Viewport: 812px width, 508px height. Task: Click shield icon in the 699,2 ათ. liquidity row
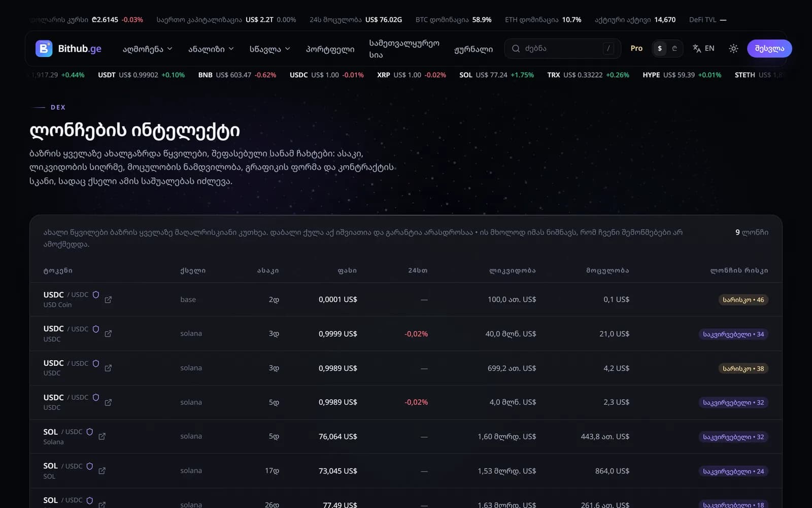coord(96,363)
